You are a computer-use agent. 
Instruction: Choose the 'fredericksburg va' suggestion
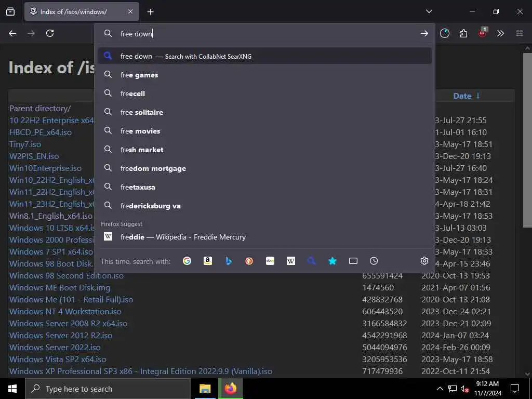click(264, 206)
